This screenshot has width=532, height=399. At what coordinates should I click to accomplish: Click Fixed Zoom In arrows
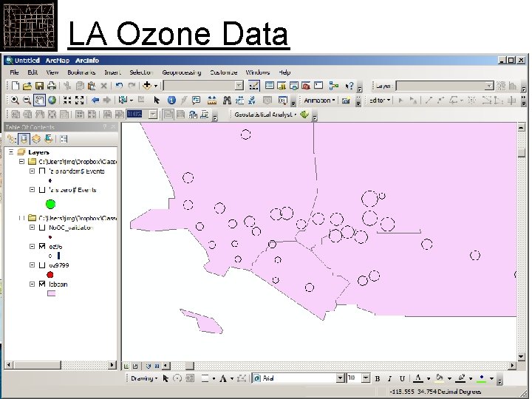(67, 100)
